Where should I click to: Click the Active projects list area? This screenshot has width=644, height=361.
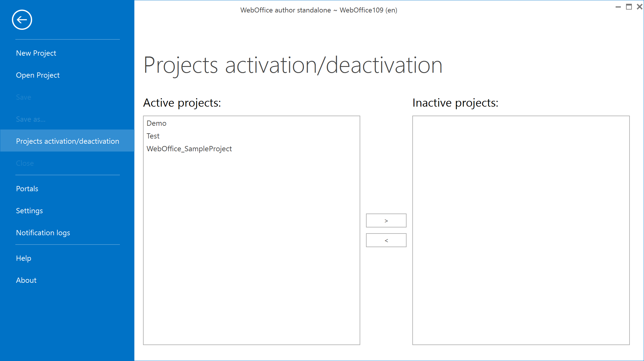tap(251, 232)
